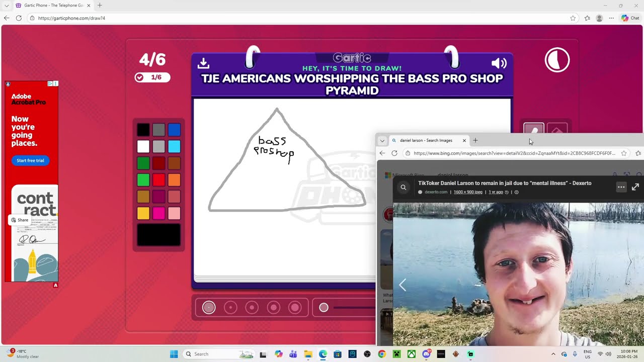Pick the orange color swatch
Screen dimensions: 644x362
[174, 179]
